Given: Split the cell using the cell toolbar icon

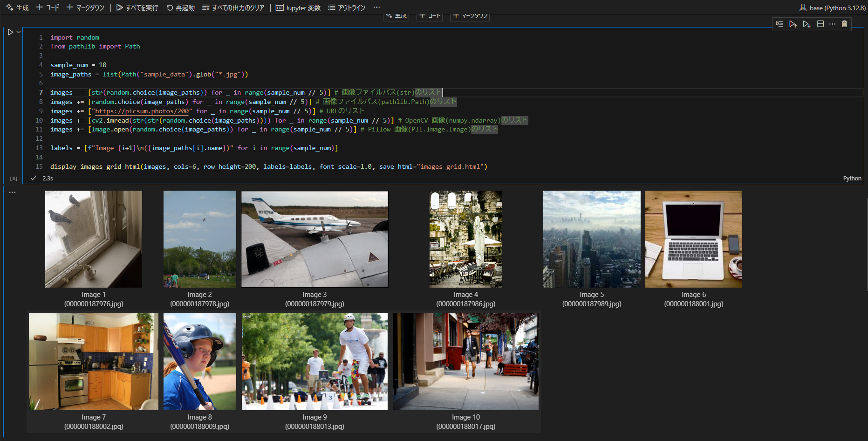Looking at the screenshot, I should pyautogui.click(x=820, y=24).
